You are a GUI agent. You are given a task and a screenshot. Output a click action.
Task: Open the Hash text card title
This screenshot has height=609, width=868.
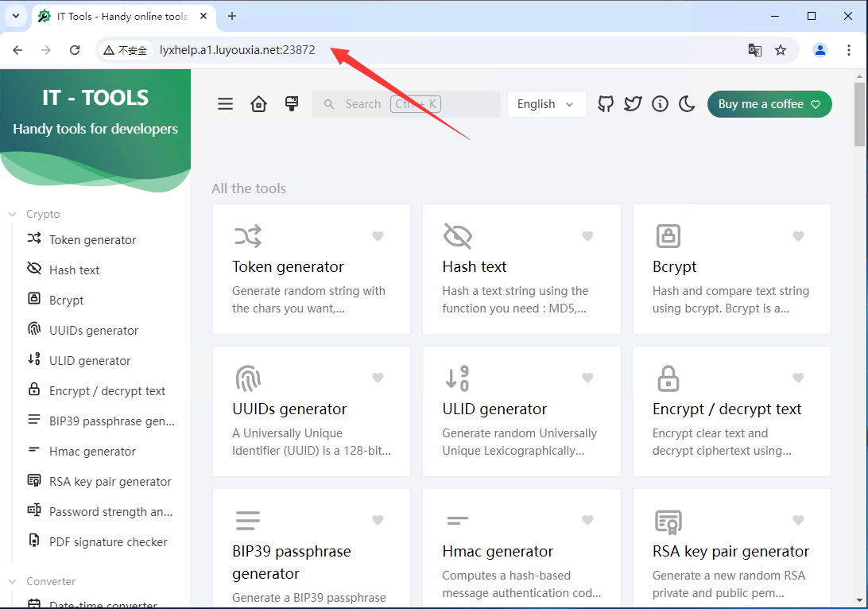[x=475, y=267]
